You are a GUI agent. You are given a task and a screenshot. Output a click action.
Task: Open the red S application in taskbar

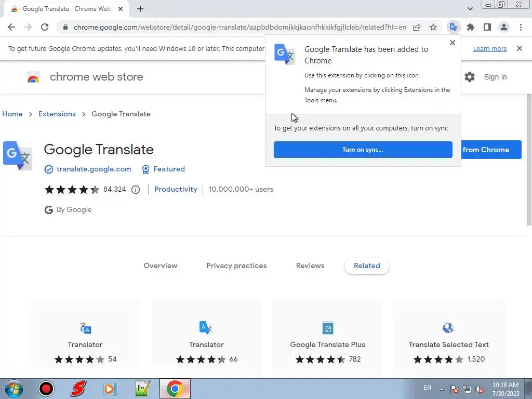78,389
